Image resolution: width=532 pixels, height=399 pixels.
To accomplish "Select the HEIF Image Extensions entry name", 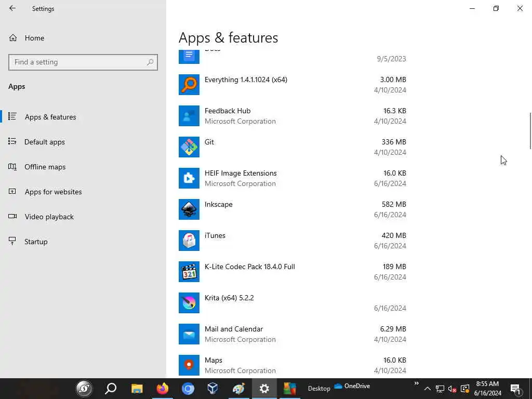I will 241,173.
